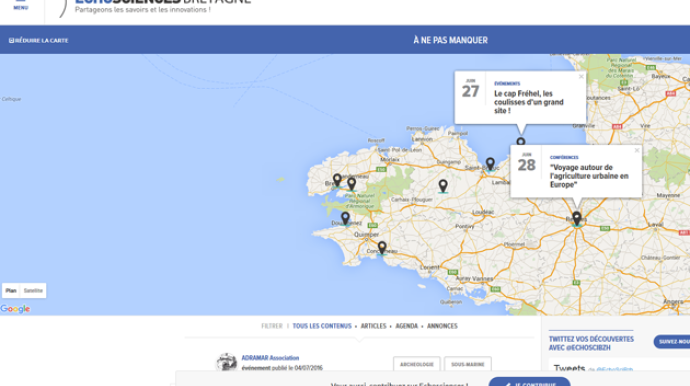Collapse map with Réduire la carte
This screenshot has width=690, height=386.
coord(38,40)
